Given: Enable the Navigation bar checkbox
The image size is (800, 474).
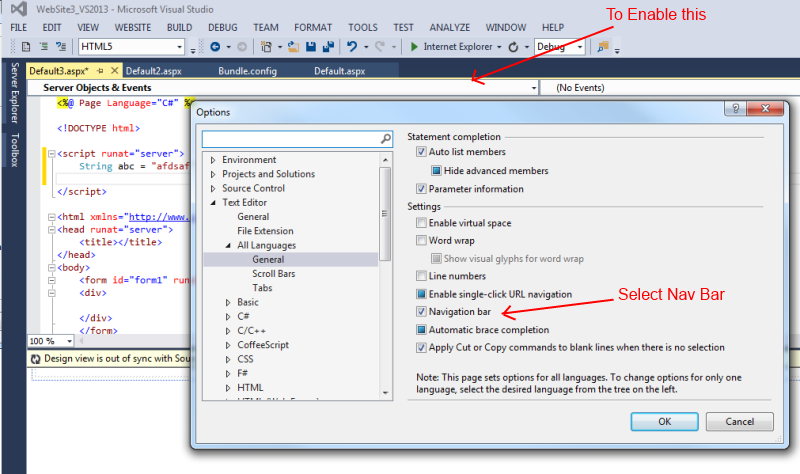Looking at the screenshot, I should 422,312.
